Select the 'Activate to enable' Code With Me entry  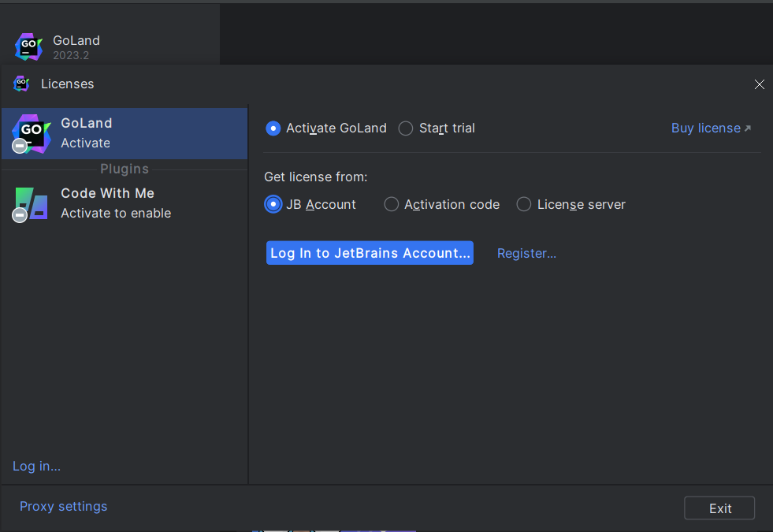pos(116,213)
